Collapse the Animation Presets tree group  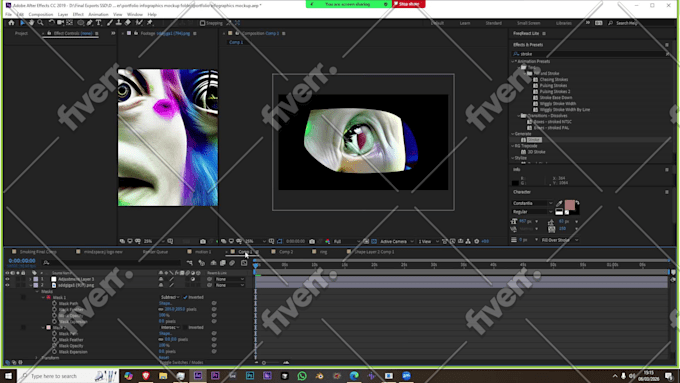[x=513, y=62]
